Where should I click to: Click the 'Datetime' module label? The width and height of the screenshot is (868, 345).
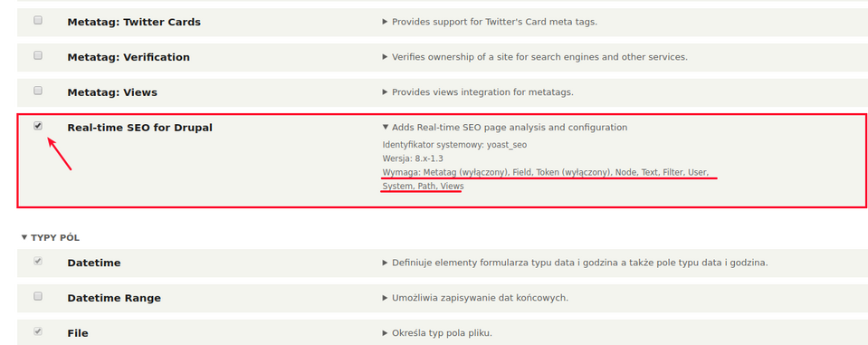pos(94,263)
